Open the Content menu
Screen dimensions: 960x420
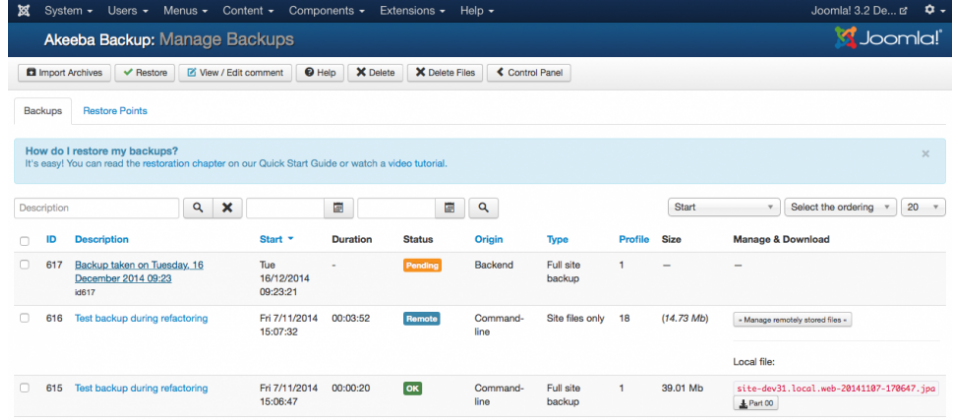[248, 10]
